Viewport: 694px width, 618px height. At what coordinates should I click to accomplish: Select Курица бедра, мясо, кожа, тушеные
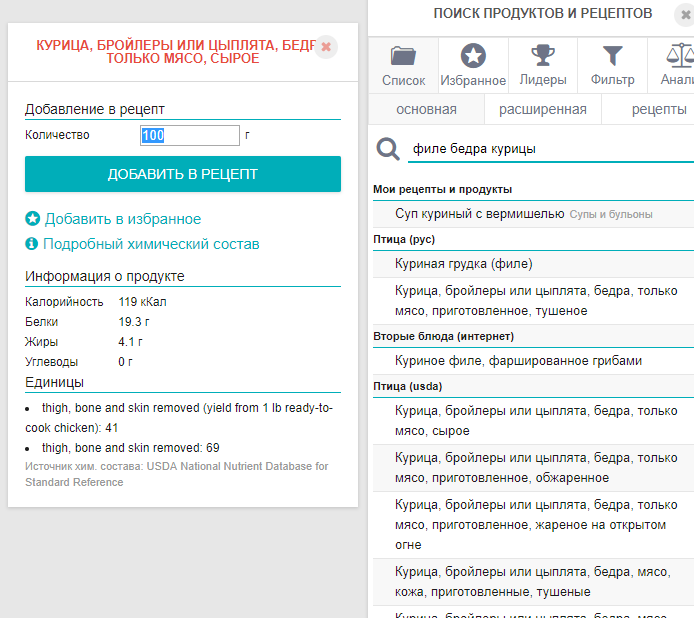coord(533,582)
